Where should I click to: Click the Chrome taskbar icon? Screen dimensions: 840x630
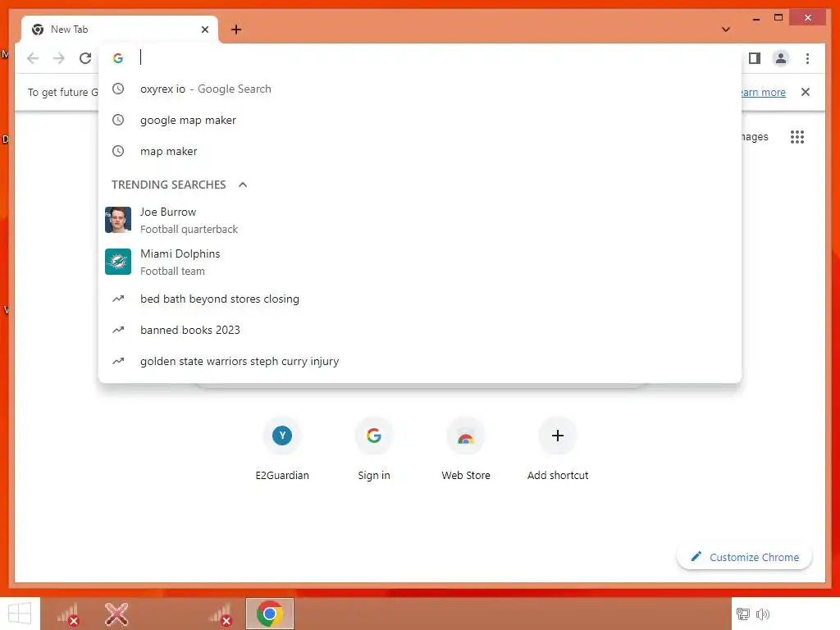point(269,614)
